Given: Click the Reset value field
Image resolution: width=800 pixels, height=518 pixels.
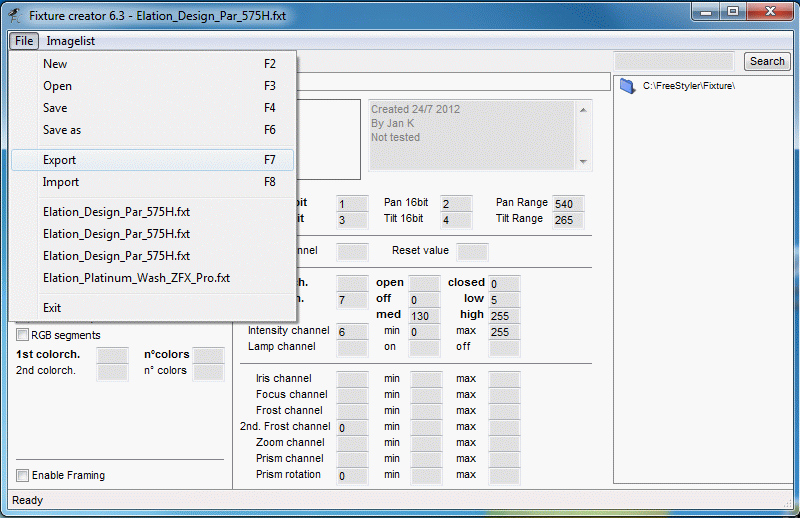Looking at the screenshot, I should 472,252.
